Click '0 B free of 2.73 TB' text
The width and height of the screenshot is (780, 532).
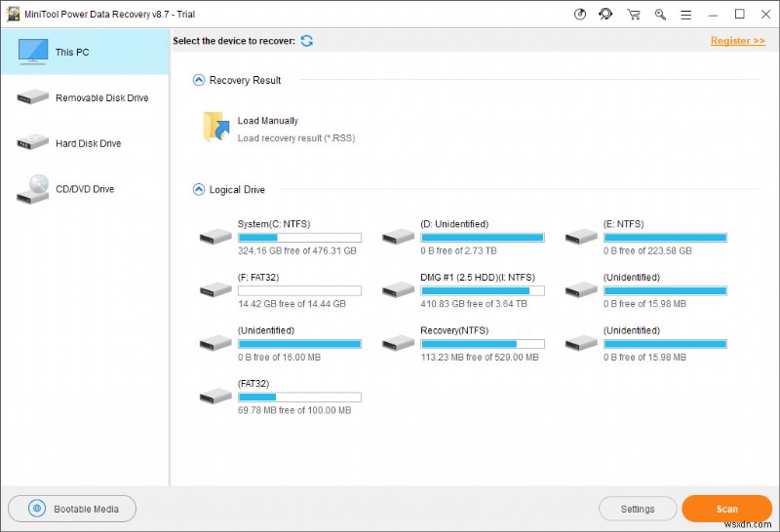tap(458, 250)
